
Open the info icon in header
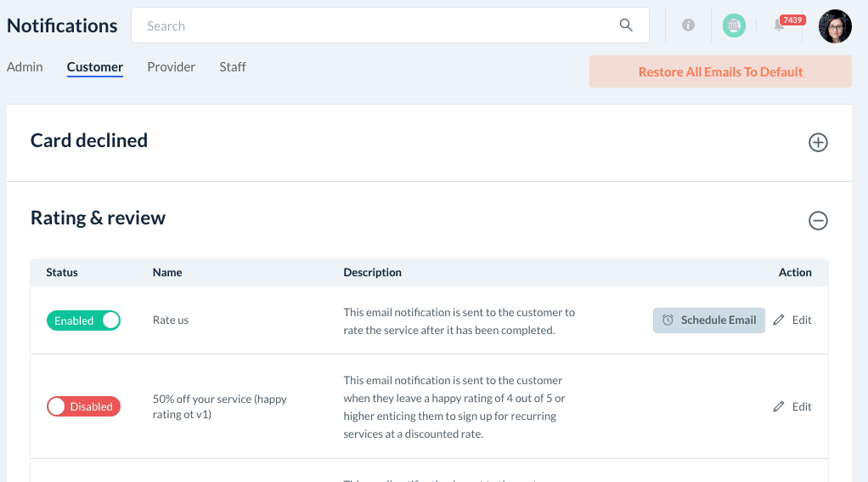(x=688, y=26)
